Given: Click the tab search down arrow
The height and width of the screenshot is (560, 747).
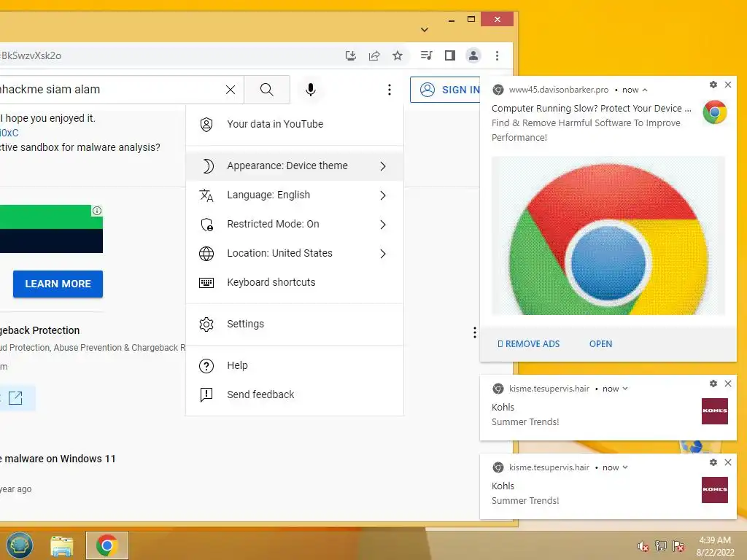Looking at the screenshot, I should [425, 29].
